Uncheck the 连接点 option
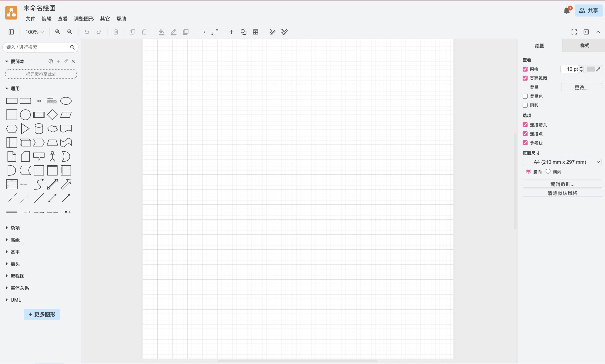Viewport: 605px width, 364px height. pos(525,134)
